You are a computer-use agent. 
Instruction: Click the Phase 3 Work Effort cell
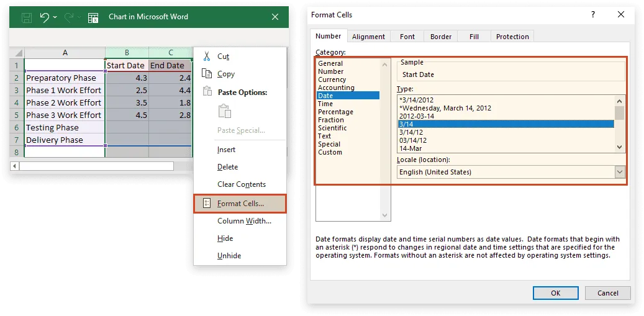(65, 115)
